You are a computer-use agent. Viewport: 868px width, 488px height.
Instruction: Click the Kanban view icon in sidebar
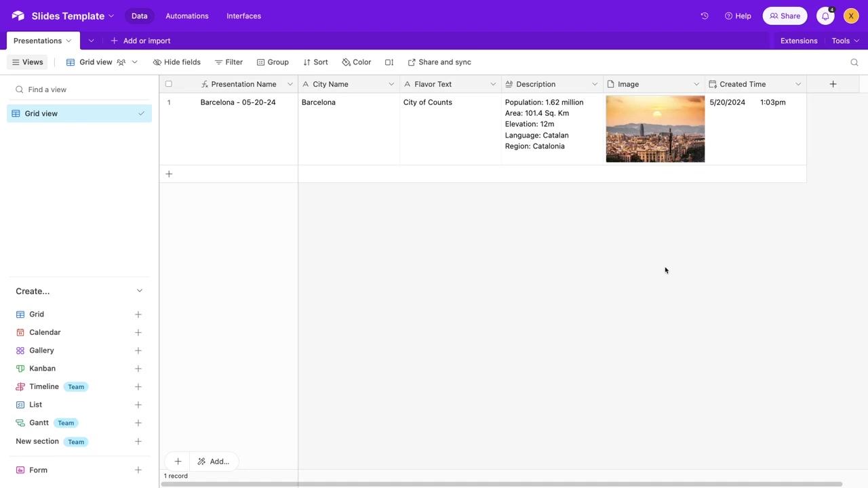click(x=20, y=369)
